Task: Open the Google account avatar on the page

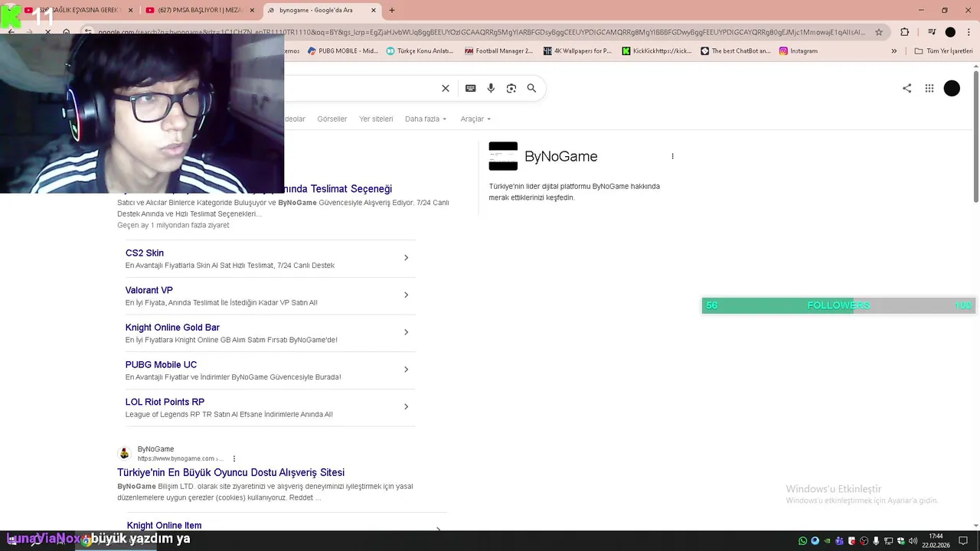Action: coord(952,88)
